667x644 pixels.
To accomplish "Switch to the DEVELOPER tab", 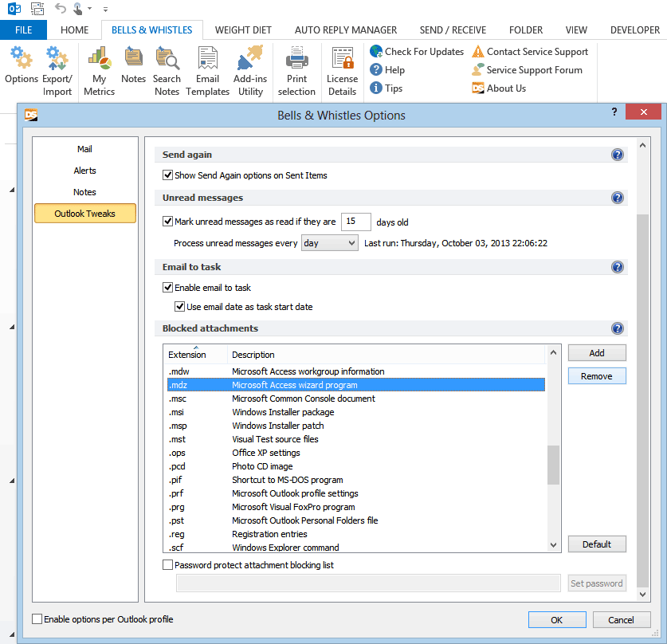I will (x=634, y=29).
